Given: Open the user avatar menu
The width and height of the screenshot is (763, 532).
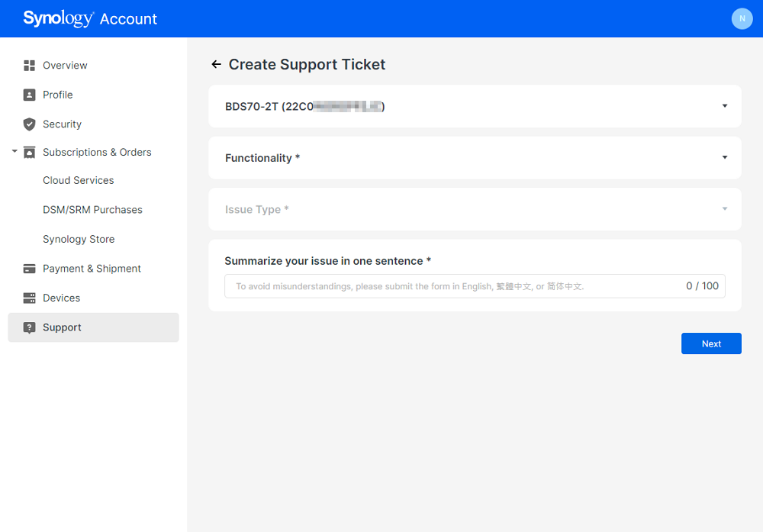Looking at the screenshot, I should click(x=742, y=18).
